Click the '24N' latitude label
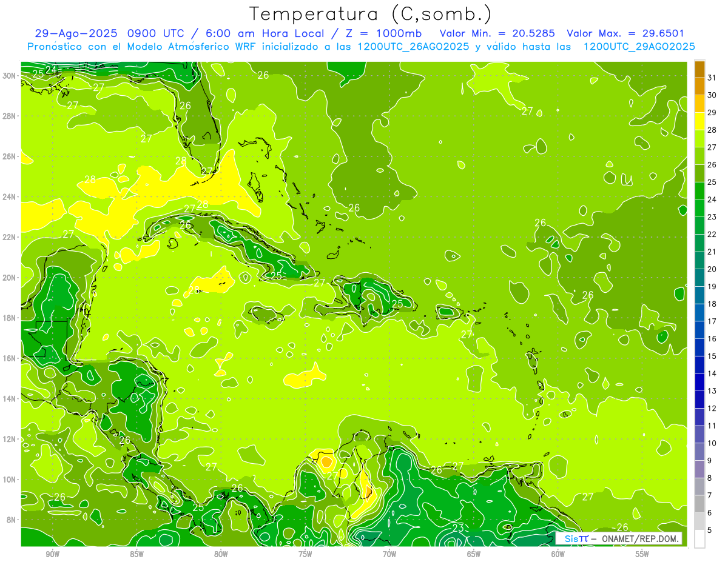 10,196
